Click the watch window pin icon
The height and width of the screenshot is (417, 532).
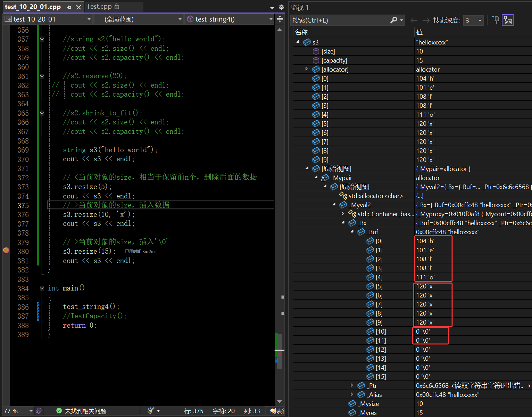[x=496, y=20]
